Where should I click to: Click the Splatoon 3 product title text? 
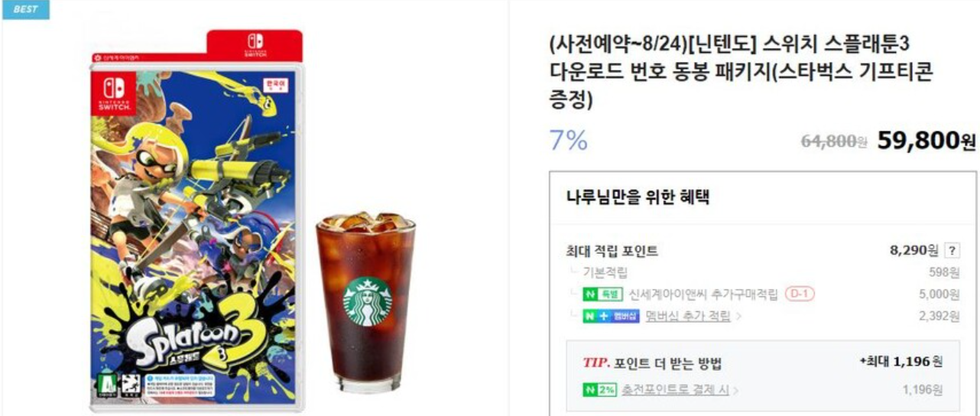click(741, 71)
